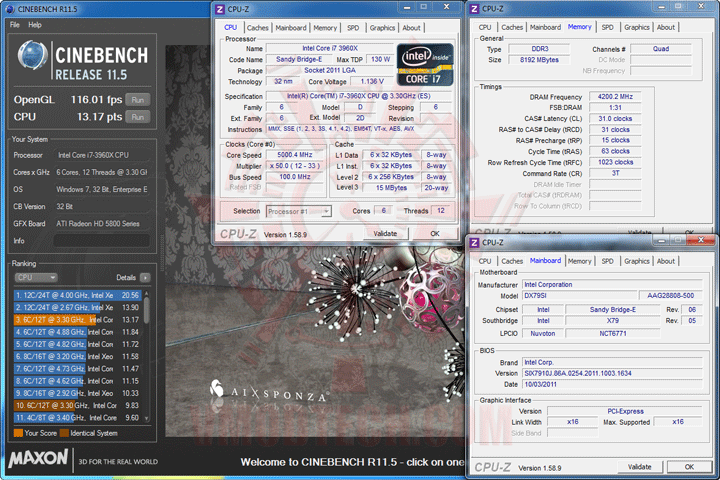Click the Core Voltage value 1.136 V

pos(372,81)
